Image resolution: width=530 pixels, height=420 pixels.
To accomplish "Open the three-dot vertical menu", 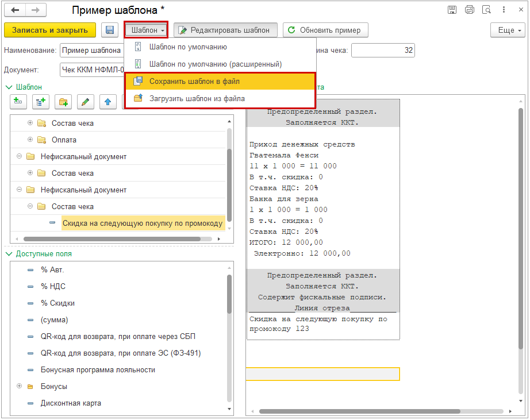I will [x=504, y=10].
